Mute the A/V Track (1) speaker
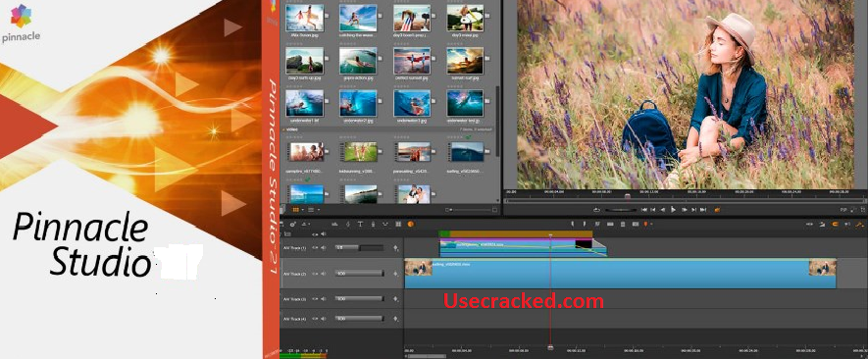The image size is (868, 359). (x=324, y=247)
